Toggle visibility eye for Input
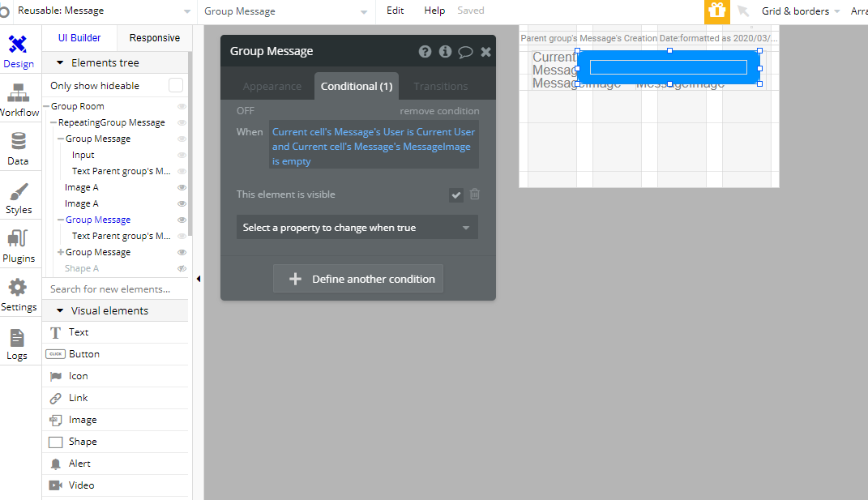 pos(182,155)
